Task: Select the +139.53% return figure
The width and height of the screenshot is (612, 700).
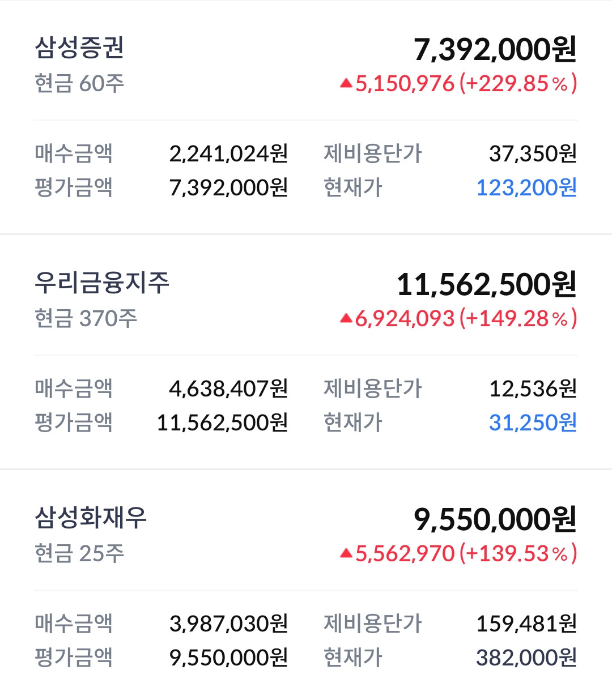Action: (x=518, y=553)
